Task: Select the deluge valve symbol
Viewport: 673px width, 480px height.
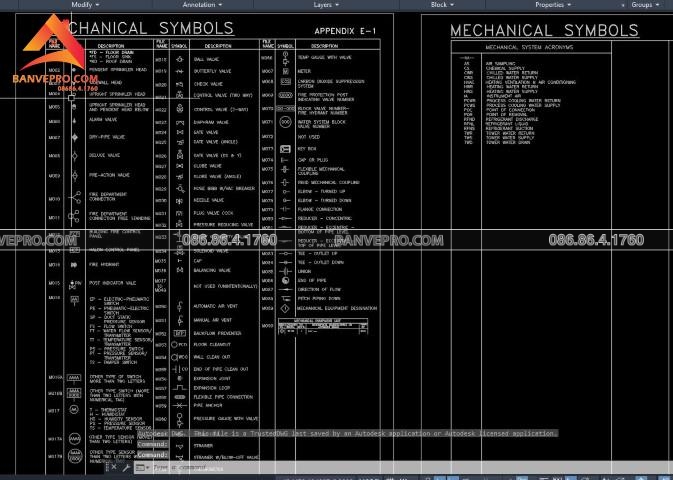Action: (75, 155)
